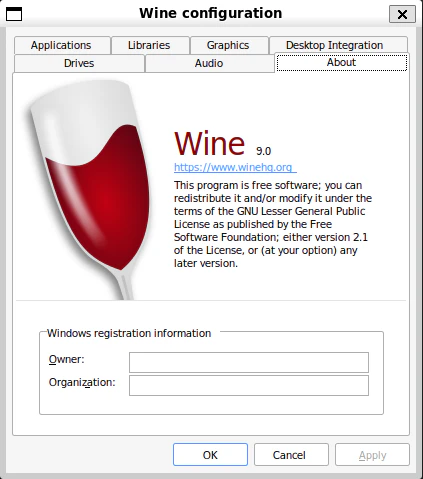Click the large red Wine heading
423x479 pixels.
(210, 144)
